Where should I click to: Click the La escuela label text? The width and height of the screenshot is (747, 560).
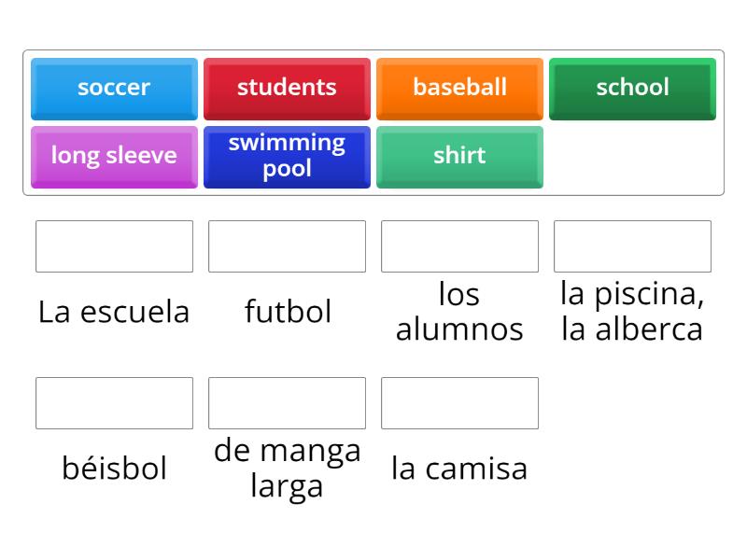pyautogui.click(x=113, y=312)
